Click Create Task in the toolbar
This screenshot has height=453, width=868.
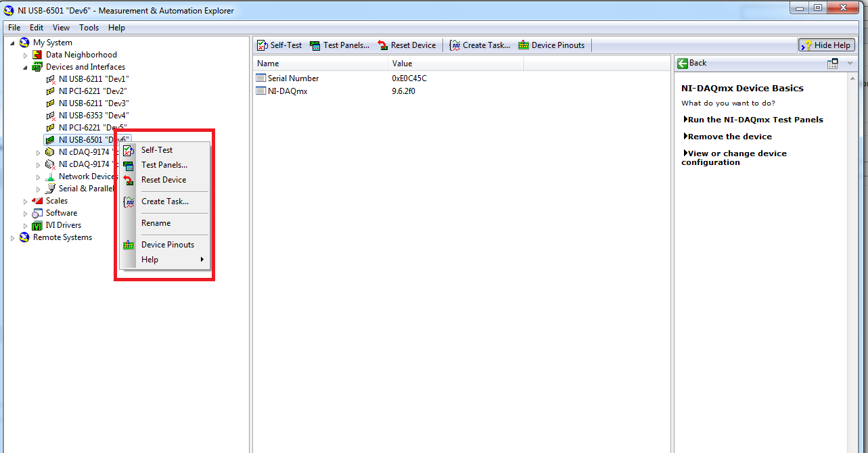480,45
